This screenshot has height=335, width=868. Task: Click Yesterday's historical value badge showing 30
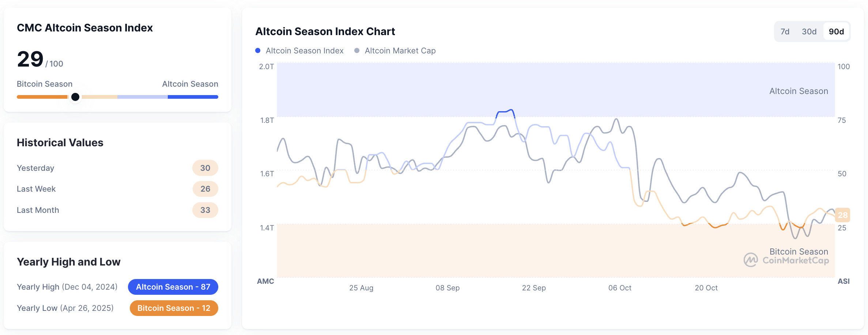[x=205, y=168]
